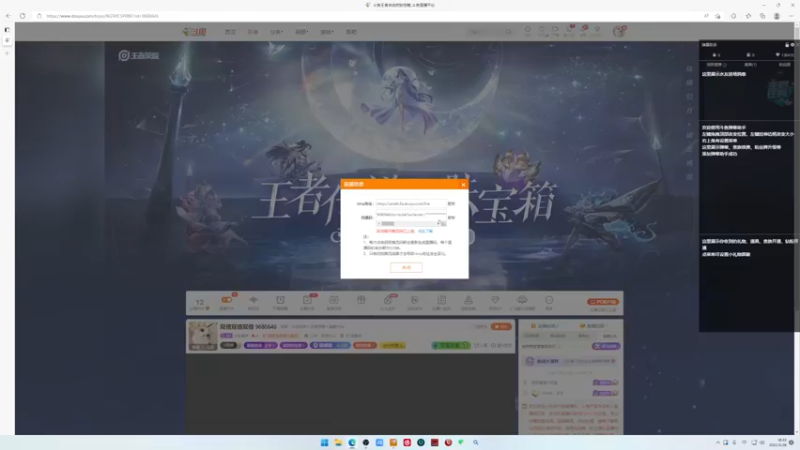
Task: Click into the rtmp address field
Action: point(411,204)
